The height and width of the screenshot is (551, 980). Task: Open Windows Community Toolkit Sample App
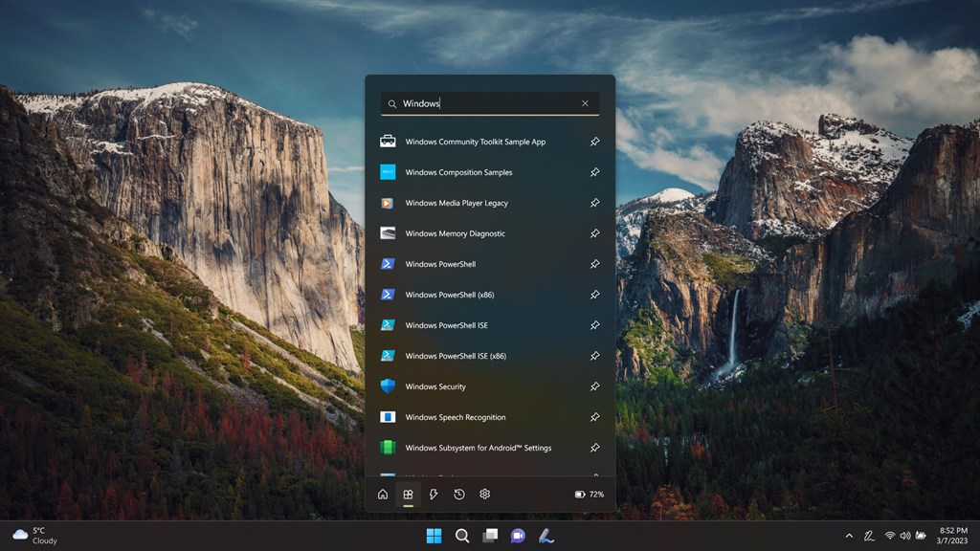point(490,142)
